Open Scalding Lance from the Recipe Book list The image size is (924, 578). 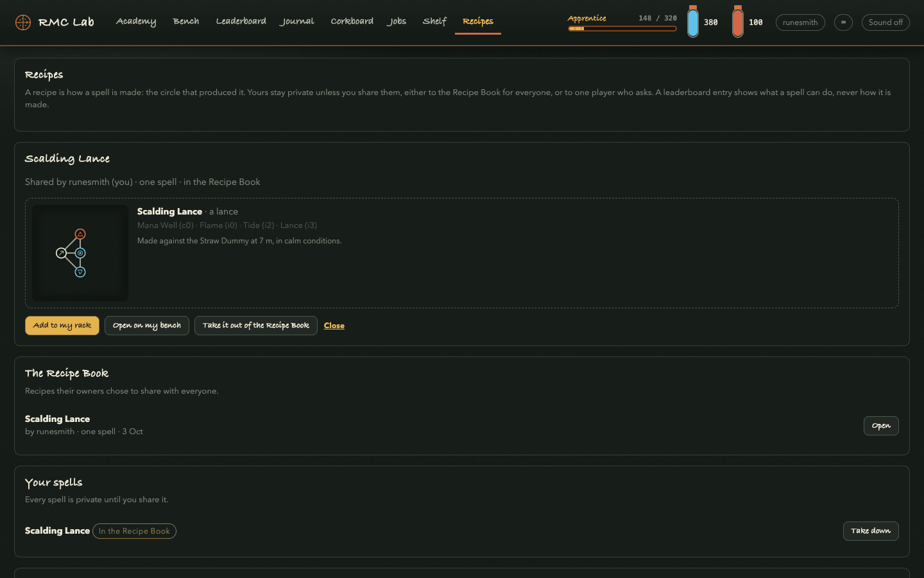coord(881,426)
